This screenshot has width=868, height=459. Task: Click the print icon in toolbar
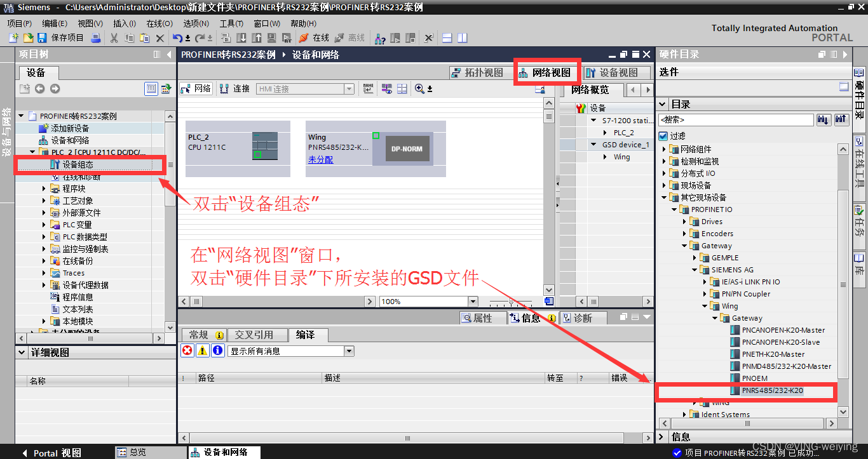(96, 38)
